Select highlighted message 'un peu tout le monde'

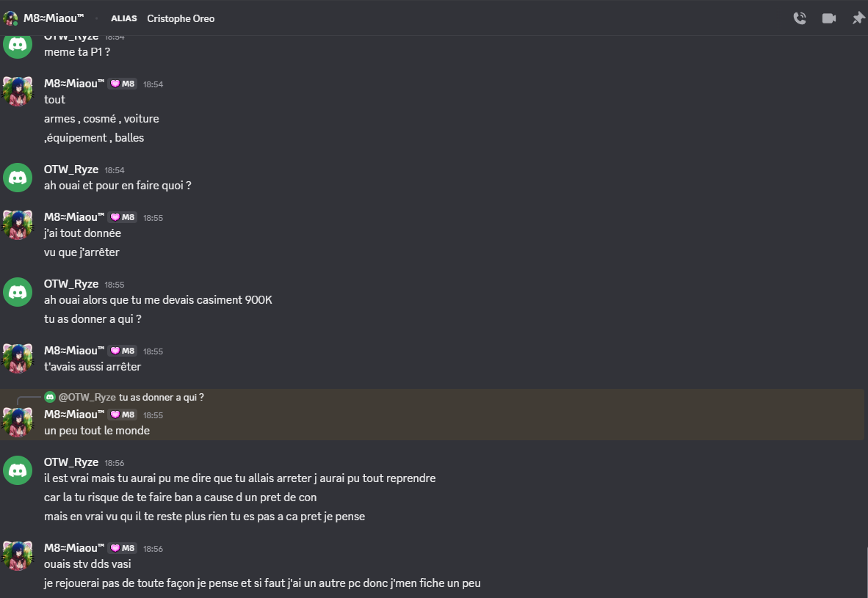(97, 431)
